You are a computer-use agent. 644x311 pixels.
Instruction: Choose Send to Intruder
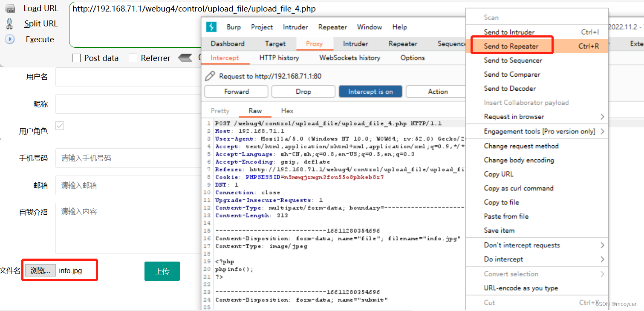(x=537, y=32)
